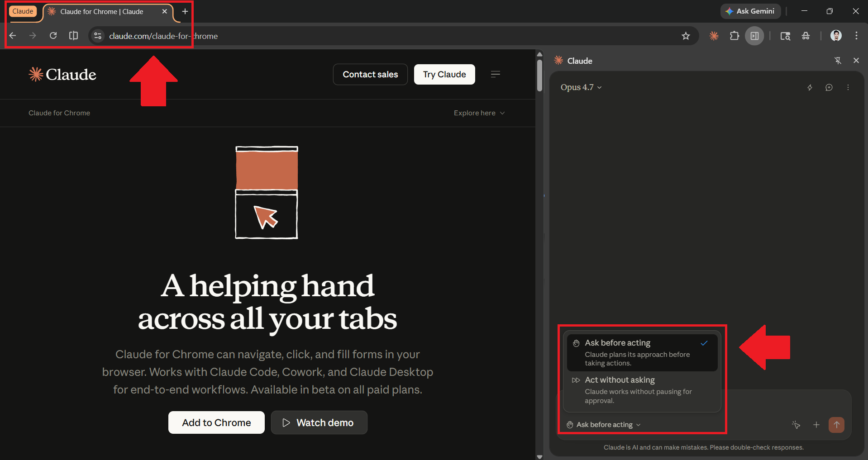This screenshot has width=868, height=460.
Task: Click the browser forward arrow
Action: pyautogui.click(x=33, y=36)
